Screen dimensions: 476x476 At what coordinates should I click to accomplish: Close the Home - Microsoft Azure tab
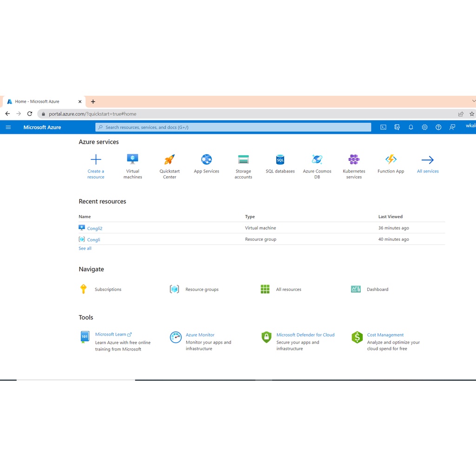(80, 102)
